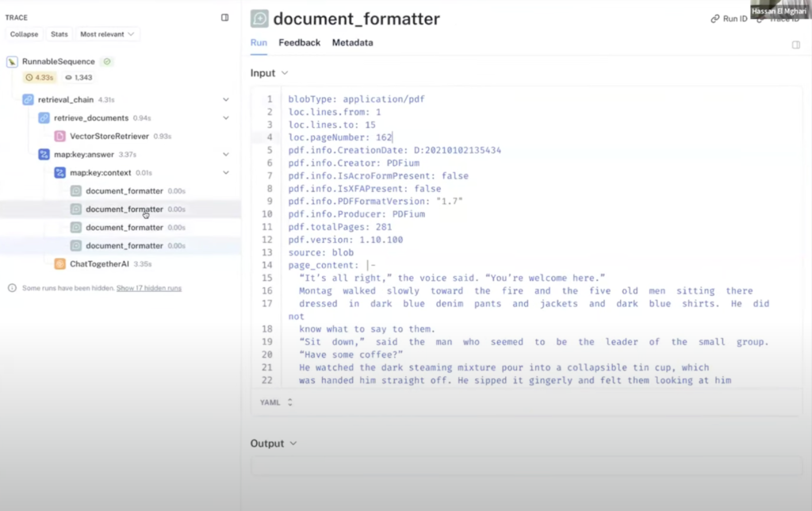Click the line 'pdf.info.IsAcroFormPresent: false'
Image resolution: width=812 pixels, height=511 pixels.
click(x=378, y=175)
